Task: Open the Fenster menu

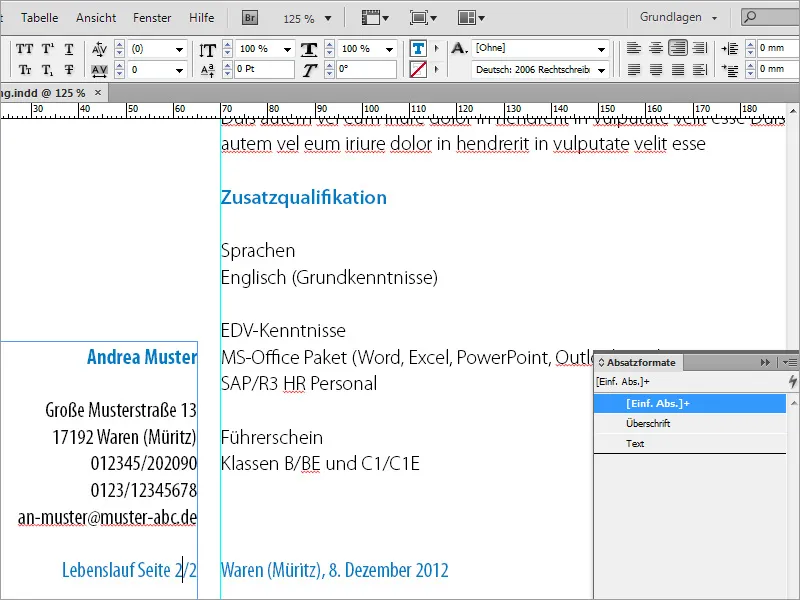Action: pos(152,18)
